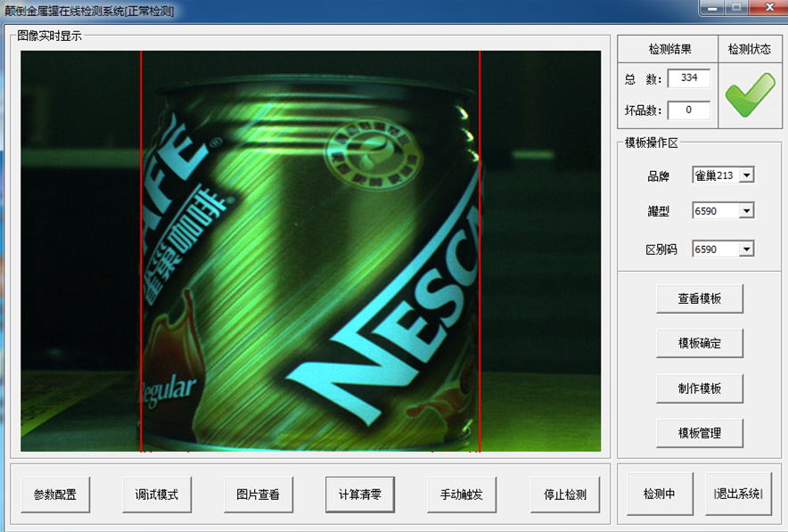View template with 查看模板 button

[700, 299]
